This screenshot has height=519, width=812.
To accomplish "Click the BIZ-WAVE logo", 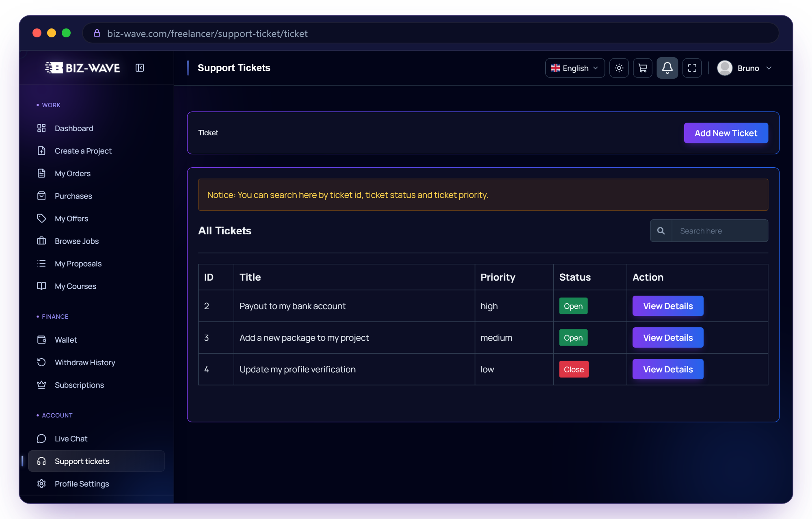I will coord(82,68).
